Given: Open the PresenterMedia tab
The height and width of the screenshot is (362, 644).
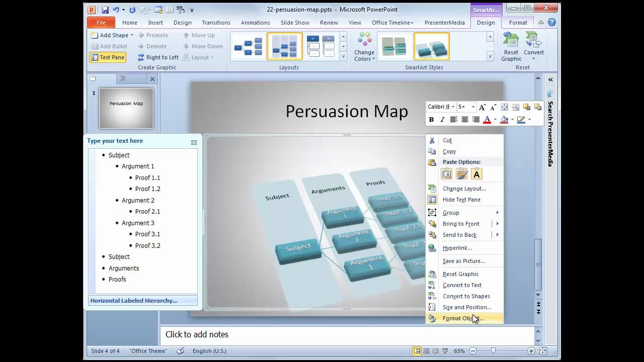Looking at the screenshot, I should 444,23.
